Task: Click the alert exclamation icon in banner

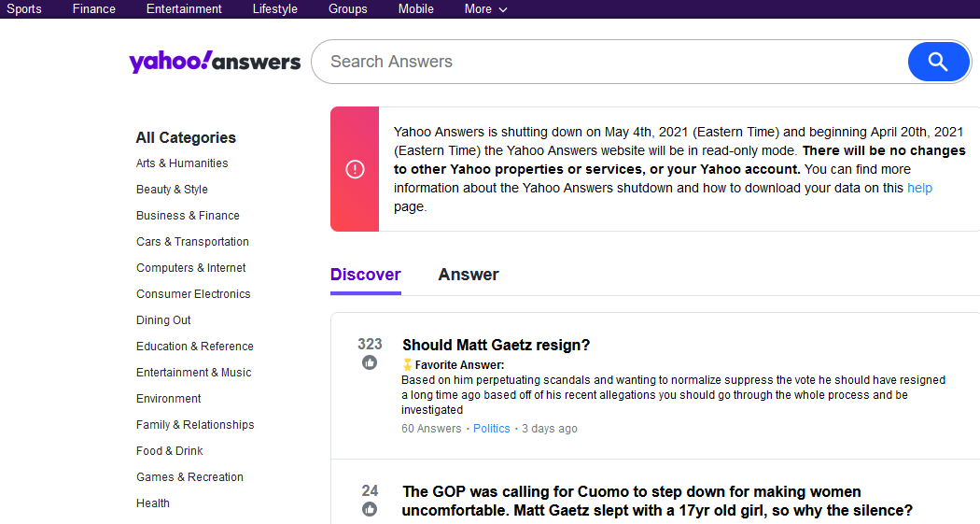Action: coord(355,169)
